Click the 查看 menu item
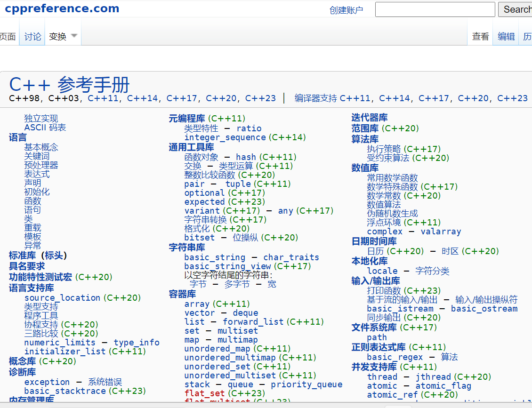 (x=480, y=36)
